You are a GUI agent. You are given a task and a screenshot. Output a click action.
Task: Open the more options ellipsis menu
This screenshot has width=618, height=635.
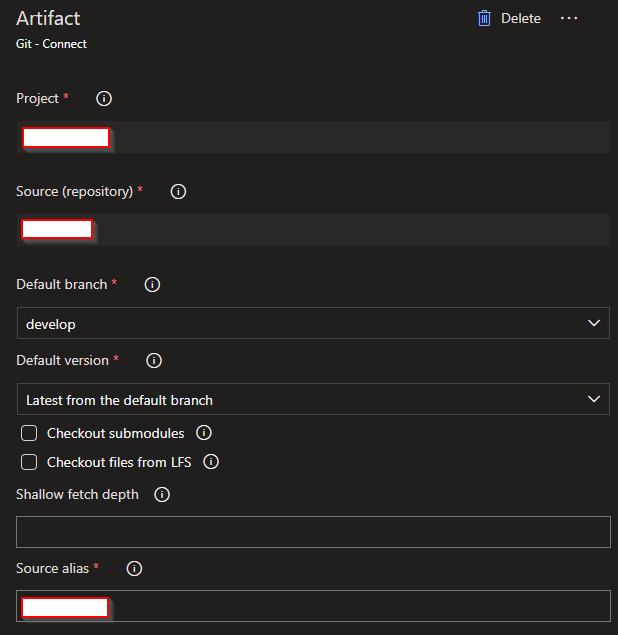coord(569,18)
